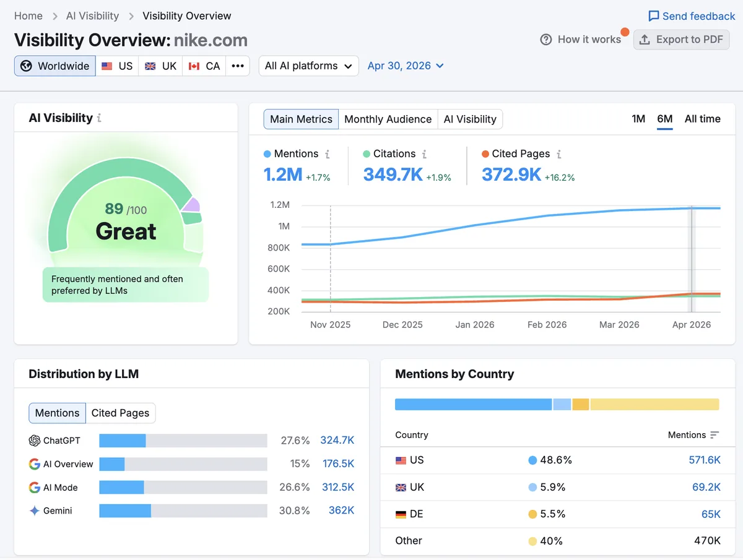Click the Cited Pages total 372.9K value
Viewport: 743px width, 560px height.
point(511,175)
